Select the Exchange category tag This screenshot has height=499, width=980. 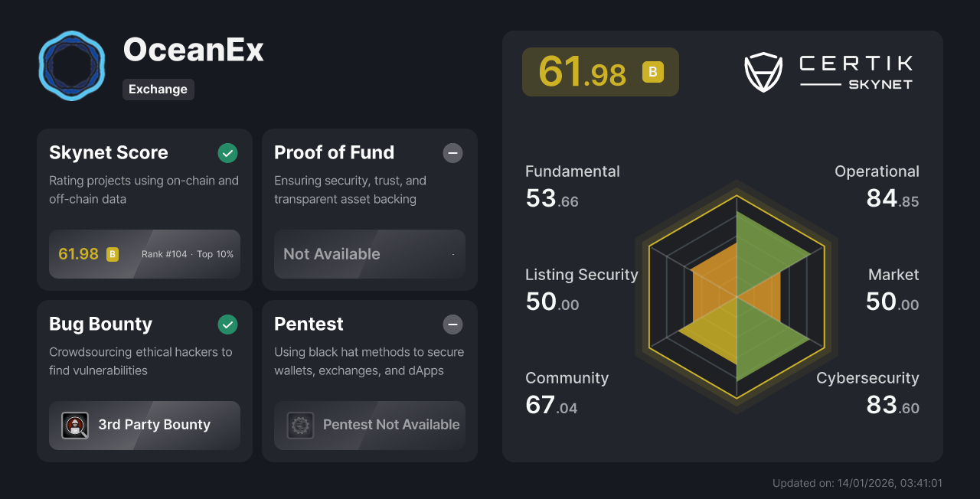coord(158,90)
